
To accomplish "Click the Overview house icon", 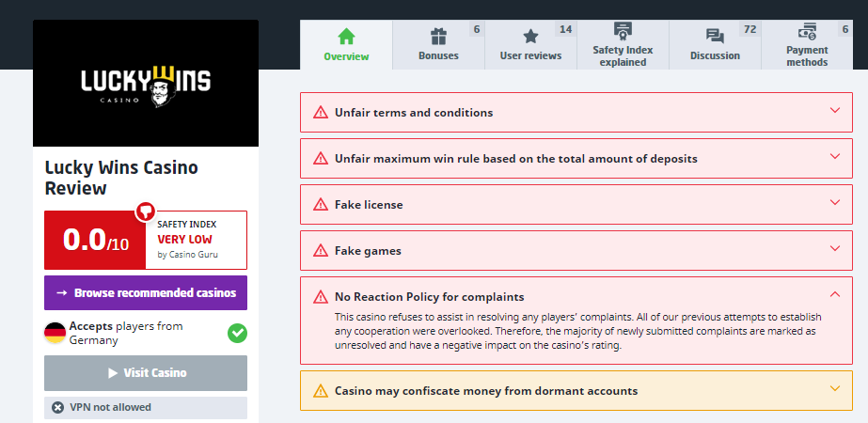I will click(346, 37).
